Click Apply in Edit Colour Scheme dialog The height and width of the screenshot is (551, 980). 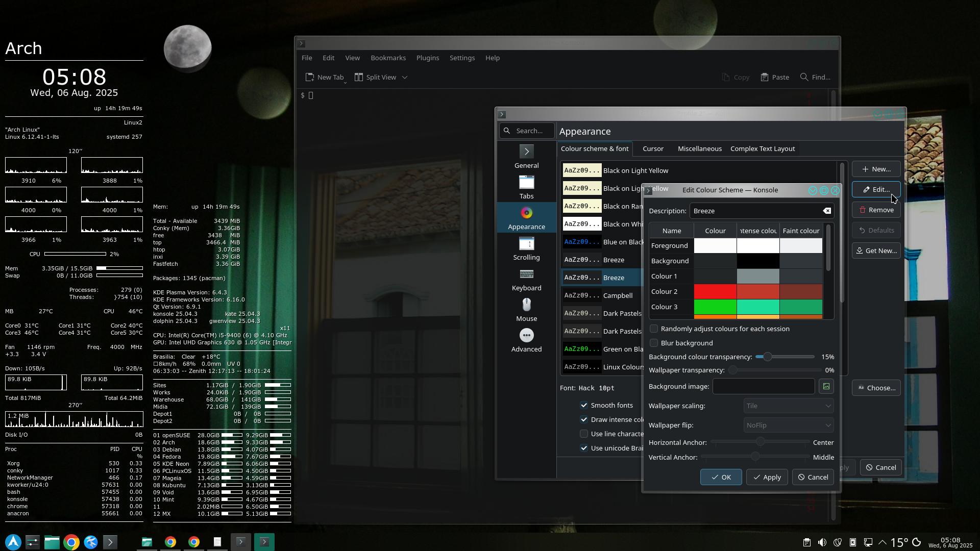pos(767,477)
